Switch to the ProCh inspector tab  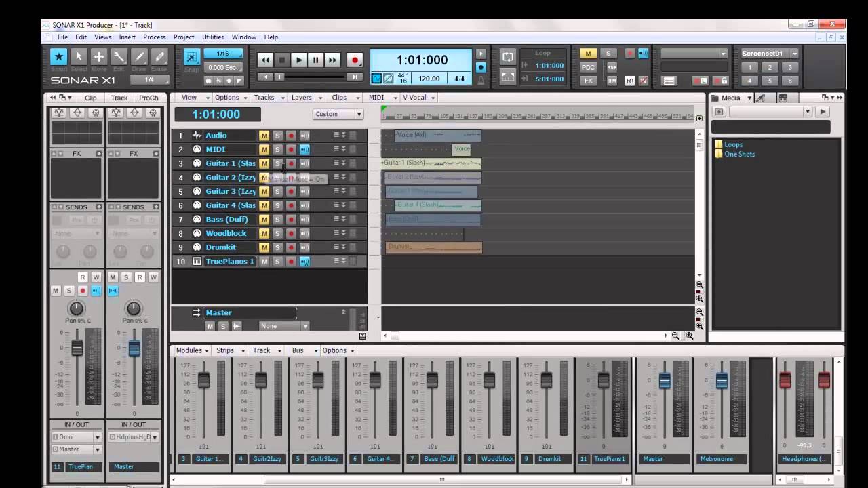point(149,98)
